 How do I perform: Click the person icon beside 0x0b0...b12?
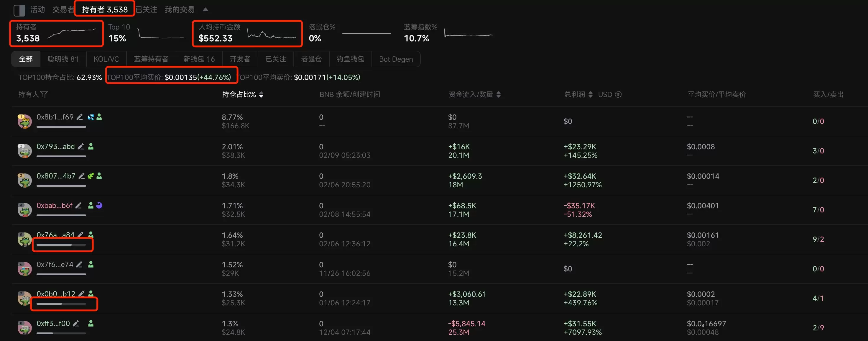(91, 294)
